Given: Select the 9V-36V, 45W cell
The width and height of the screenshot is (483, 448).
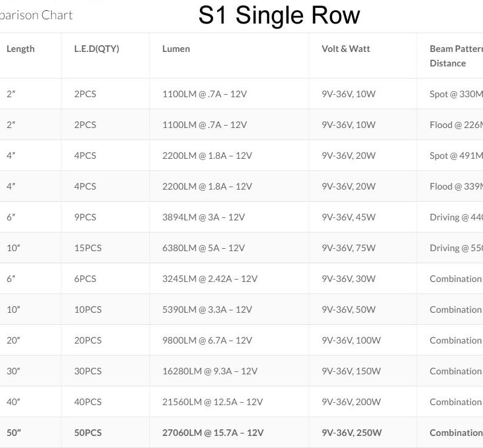Looking at the screenshot, I should coord(348,217).
